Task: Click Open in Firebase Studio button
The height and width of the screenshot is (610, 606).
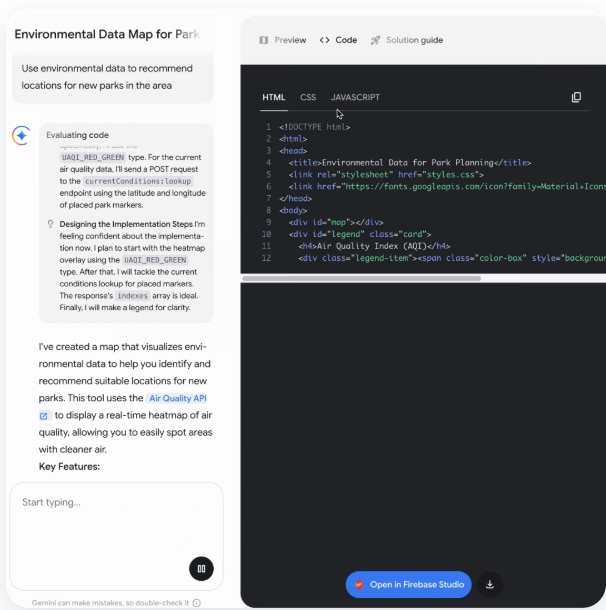Action: [409, 584]
